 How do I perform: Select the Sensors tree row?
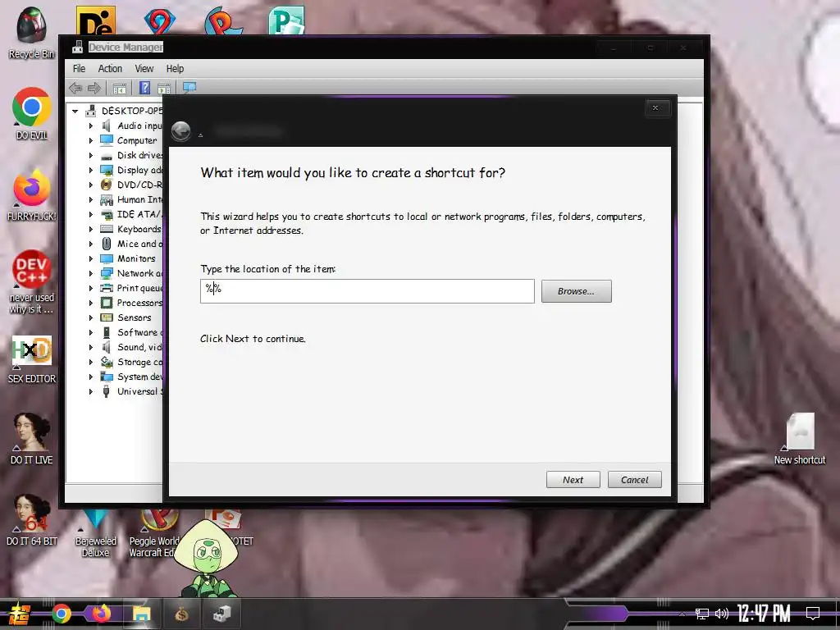pos(126,317)
